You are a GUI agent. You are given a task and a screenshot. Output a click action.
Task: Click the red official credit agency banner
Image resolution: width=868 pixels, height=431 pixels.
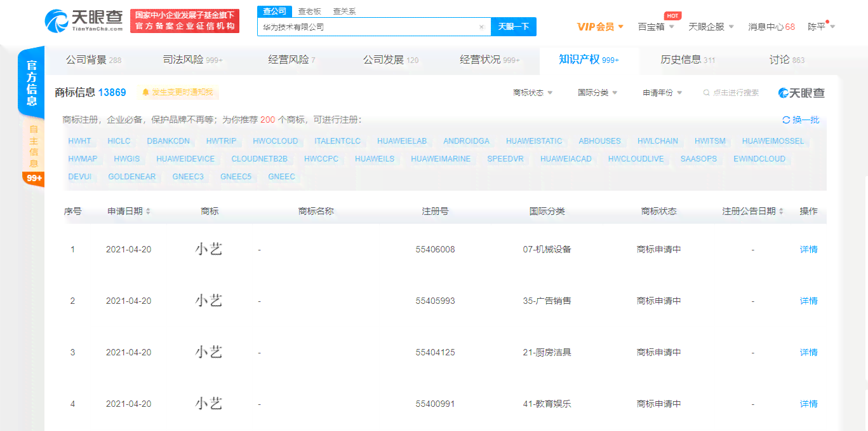(185, 21)
